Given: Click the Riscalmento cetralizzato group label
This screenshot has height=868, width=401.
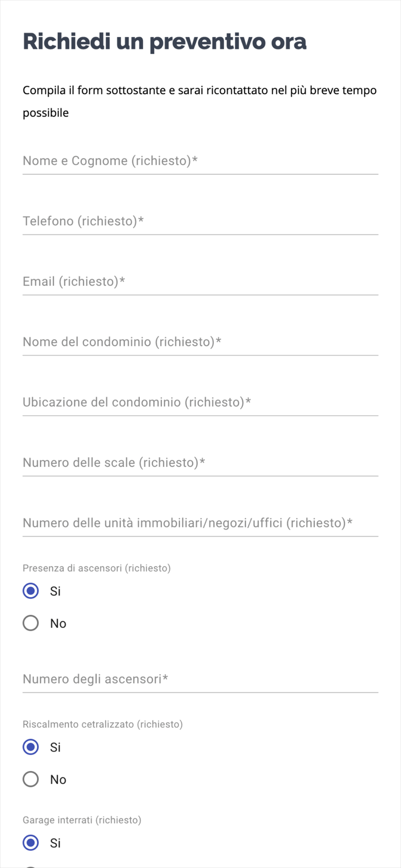Looking at the screenshot, I should [x=102, y=724].
